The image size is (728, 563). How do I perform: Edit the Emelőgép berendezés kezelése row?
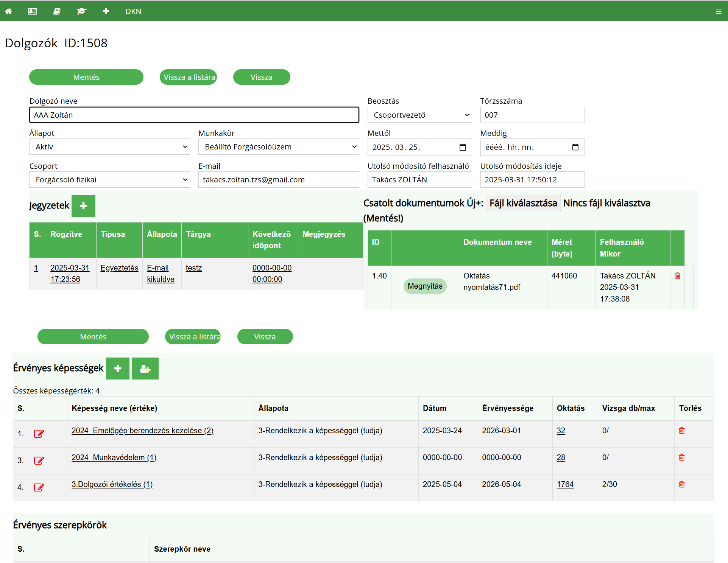39,434
